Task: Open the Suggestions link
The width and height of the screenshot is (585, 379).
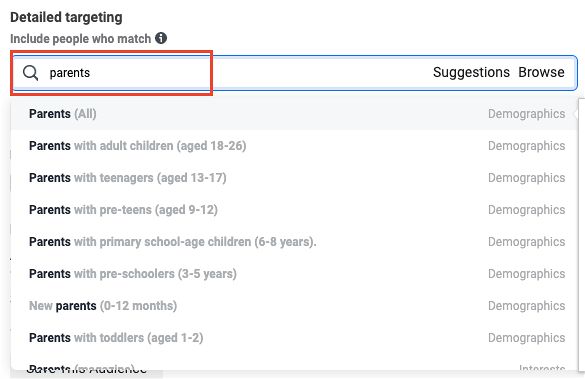Action: pyautogui.click(x=471, y=72)
